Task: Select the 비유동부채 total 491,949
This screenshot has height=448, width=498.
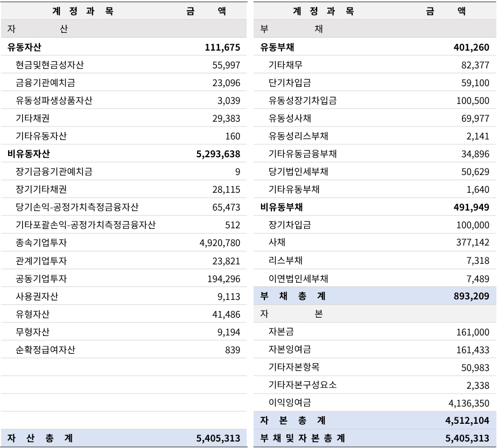Action: (x=472, y=207)
